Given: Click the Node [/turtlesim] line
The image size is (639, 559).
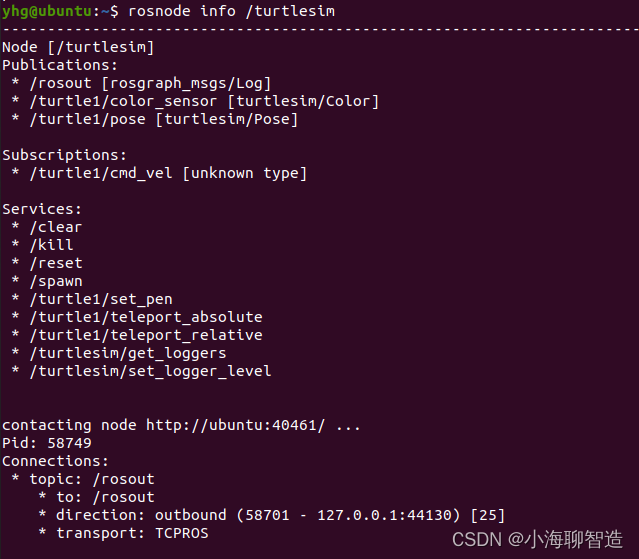Looking at the screenshot, I should [x=78, y=47].
